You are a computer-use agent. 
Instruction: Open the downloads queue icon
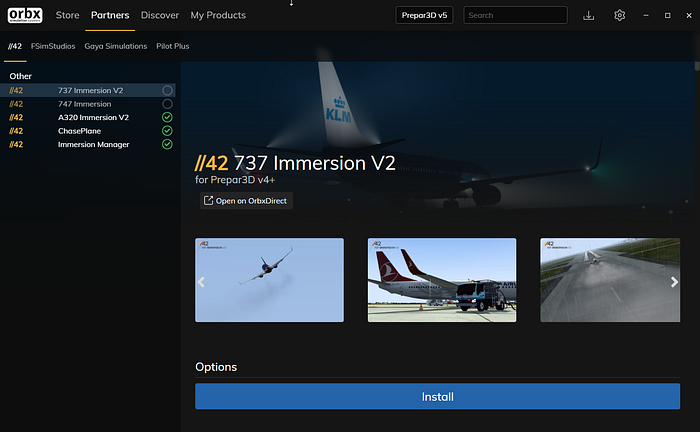click(x=588, y=16)
